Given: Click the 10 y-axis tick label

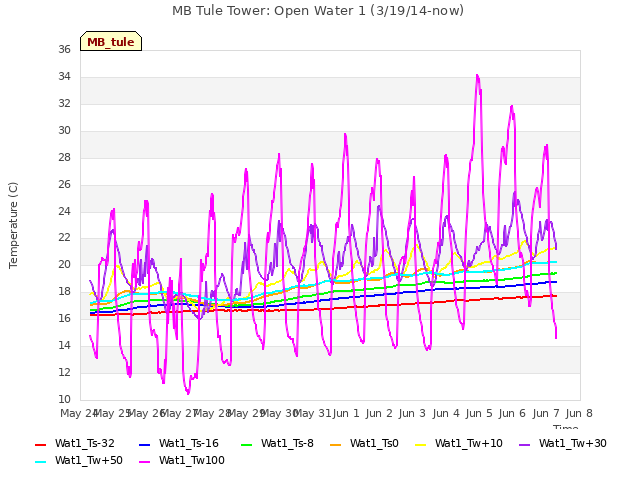Looking at the screenshot, I should 64,399.
